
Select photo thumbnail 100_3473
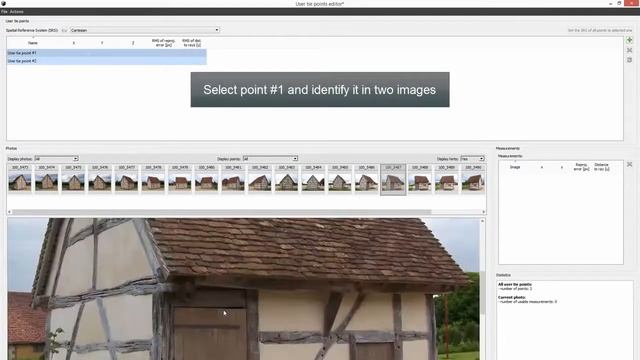click(20, 179)
